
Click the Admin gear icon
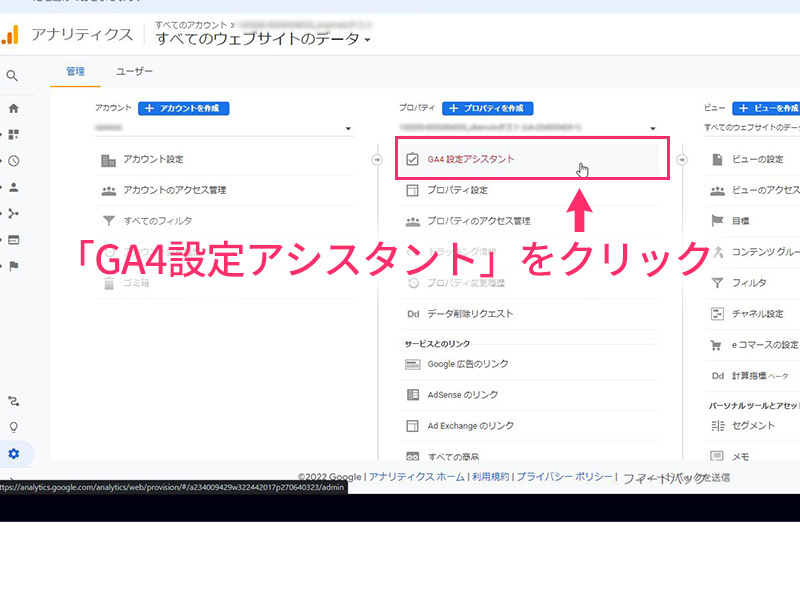14,454
